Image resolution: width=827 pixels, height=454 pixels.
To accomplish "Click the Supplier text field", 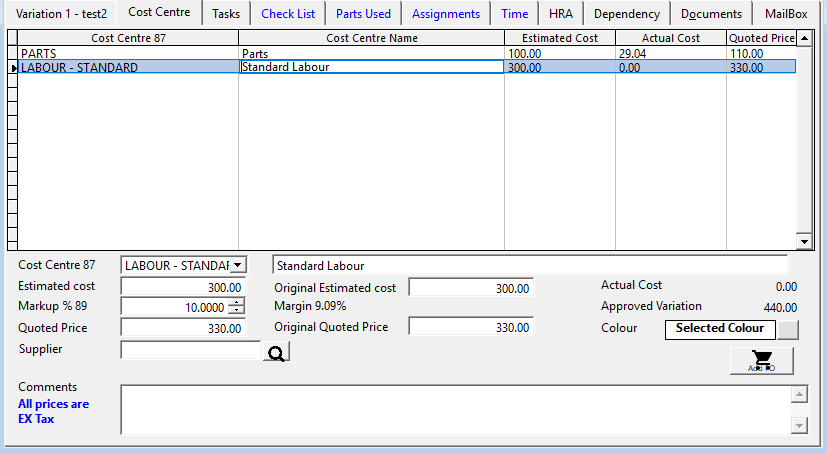I will [190, 350].
